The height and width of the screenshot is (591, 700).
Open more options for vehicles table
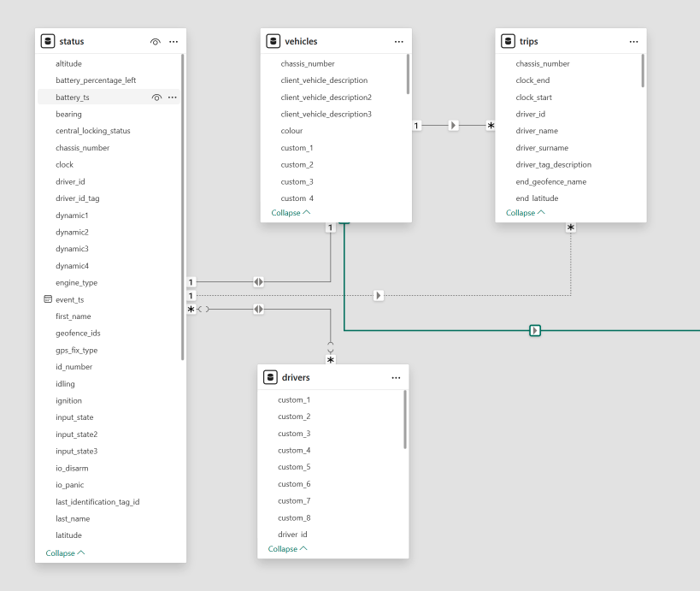(398, 41)
